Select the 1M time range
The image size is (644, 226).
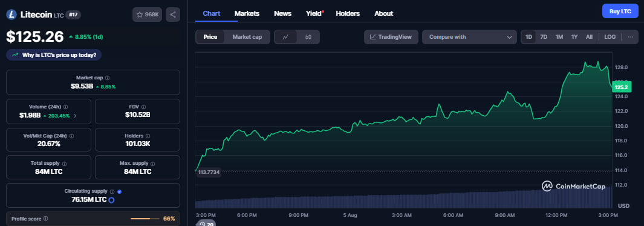559,36
